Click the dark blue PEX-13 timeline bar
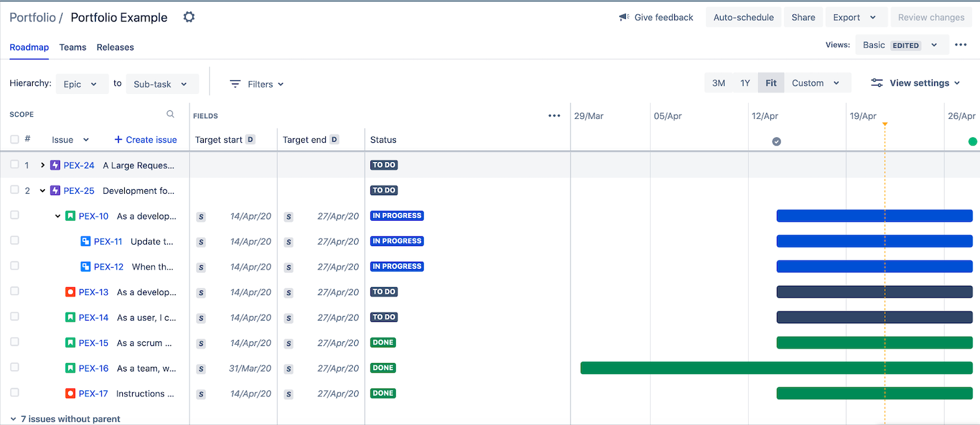The width and height of the screenshot is (980, 425). (x=875, y=292)
